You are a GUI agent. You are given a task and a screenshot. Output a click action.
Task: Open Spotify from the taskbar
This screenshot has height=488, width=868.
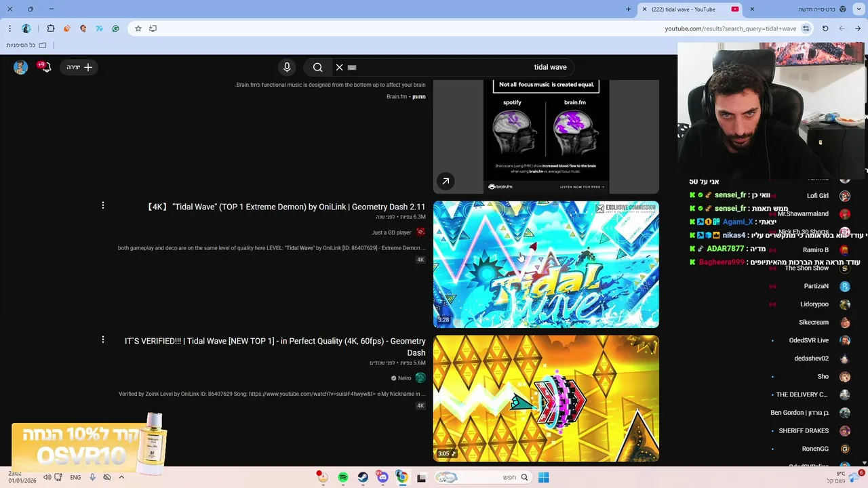(x=343, y=478)
